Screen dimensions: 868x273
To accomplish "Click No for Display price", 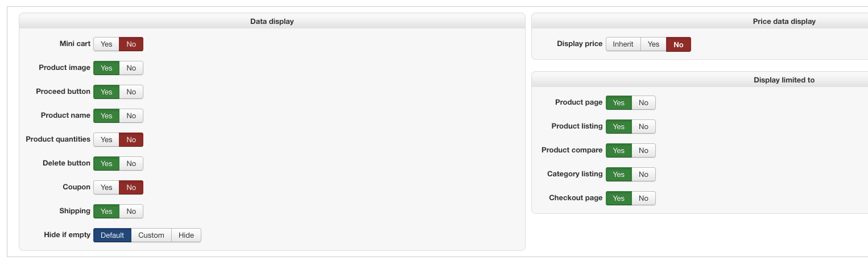I will [x=679, y=44].
